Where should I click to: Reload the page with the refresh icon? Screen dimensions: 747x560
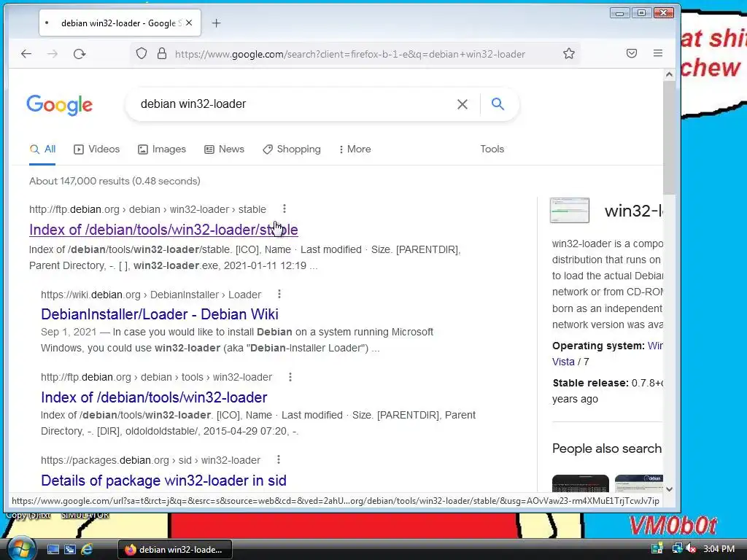click(x=80, y=54)
